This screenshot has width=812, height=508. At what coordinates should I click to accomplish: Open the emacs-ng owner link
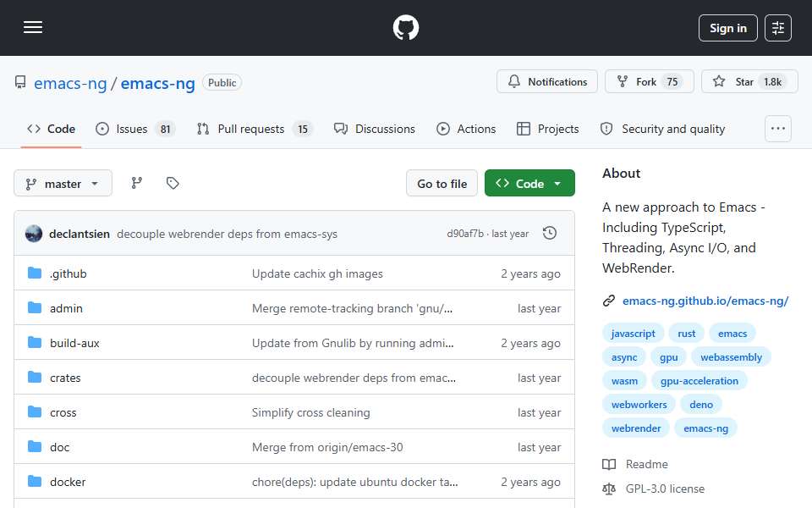pos(70,83)
